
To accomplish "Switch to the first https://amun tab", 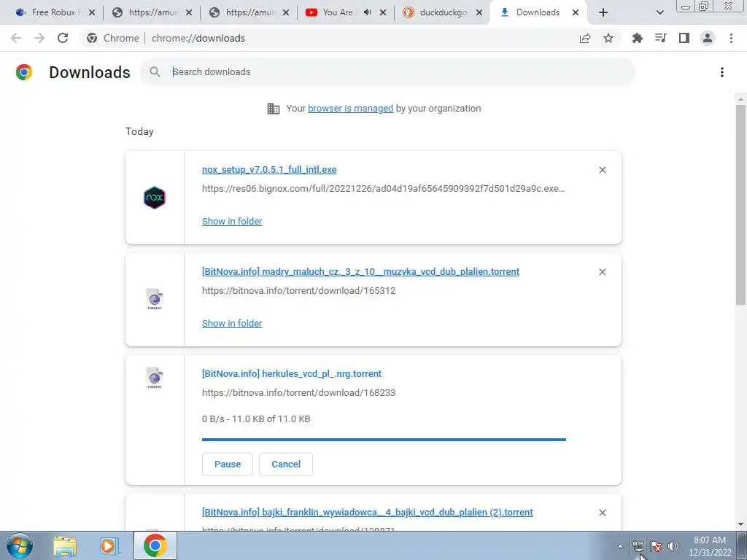I will 152,12.
